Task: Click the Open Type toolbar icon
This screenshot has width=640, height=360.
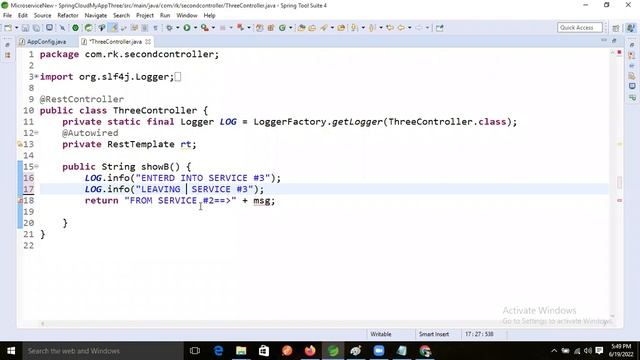Action: coord(301,28)
